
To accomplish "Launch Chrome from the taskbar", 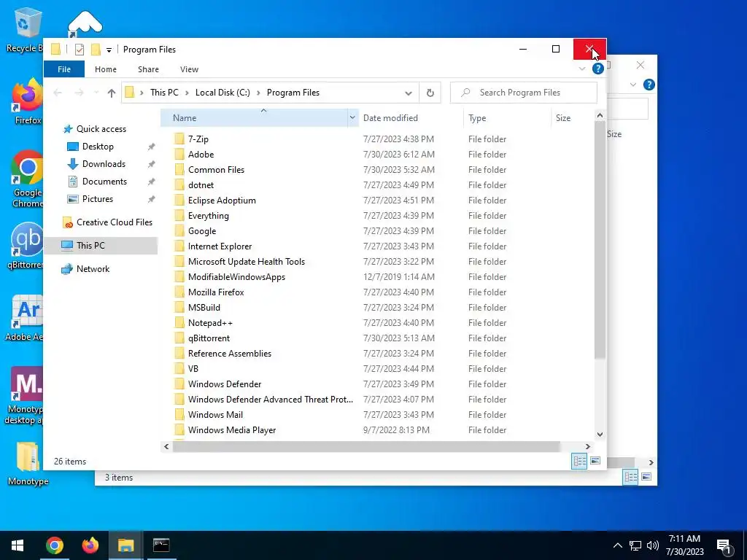I will click(x=54, y=545).
